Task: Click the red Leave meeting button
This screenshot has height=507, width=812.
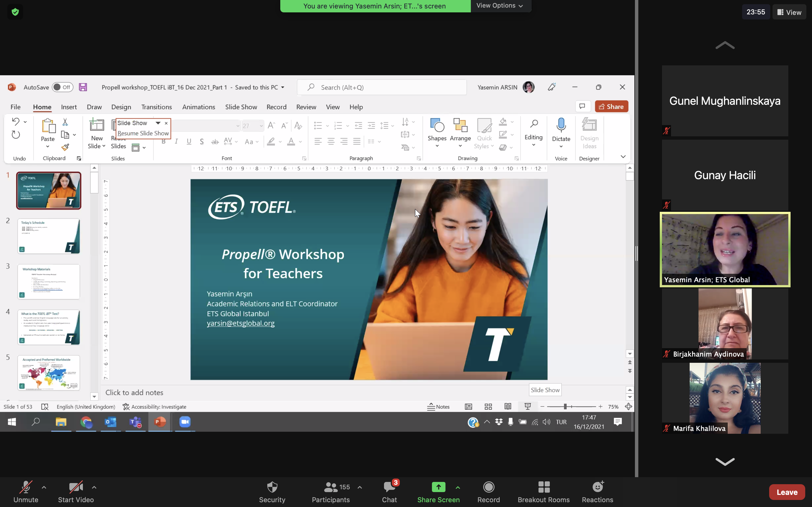Action: (787, 492)
